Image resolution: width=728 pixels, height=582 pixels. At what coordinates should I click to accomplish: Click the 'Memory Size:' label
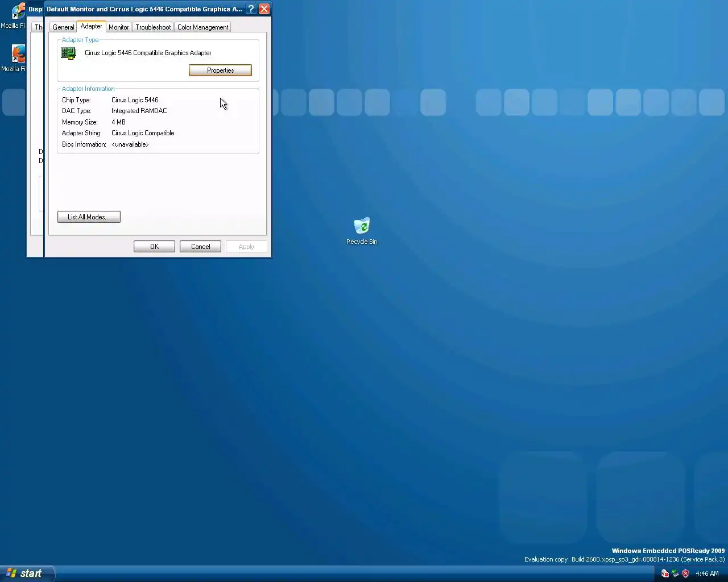80,122
